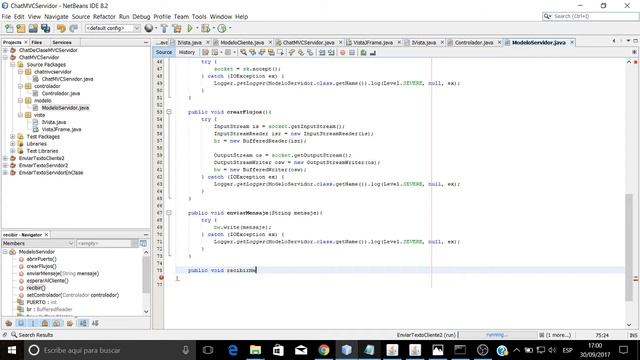
Task: Click the Open Project toolbar icon
Action: tap(33, 28)
